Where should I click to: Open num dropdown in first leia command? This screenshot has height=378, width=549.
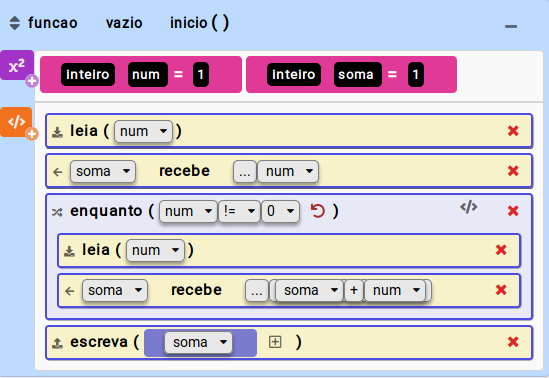[143, 131]
